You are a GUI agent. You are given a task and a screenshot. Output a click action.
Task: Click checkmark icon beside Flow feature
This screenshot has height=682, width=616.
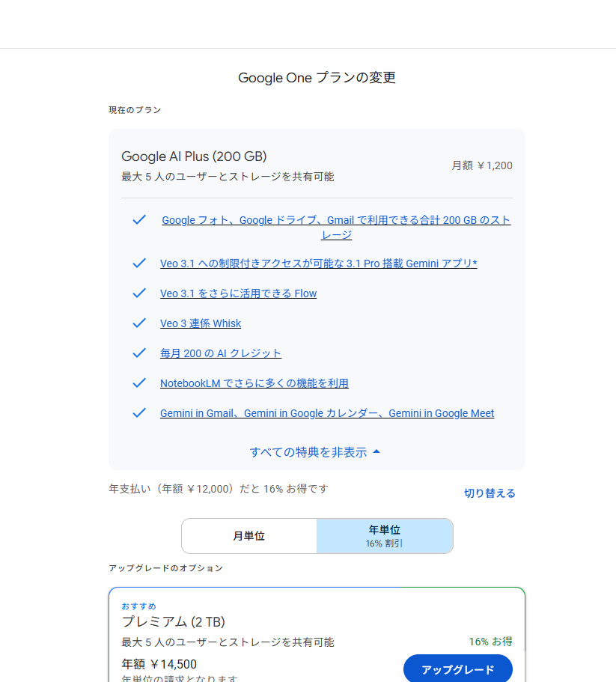click(138, 293)
